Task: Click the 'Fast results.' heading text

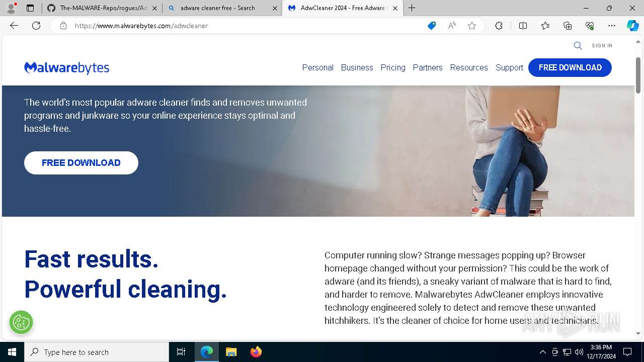Action: point(92,259)
